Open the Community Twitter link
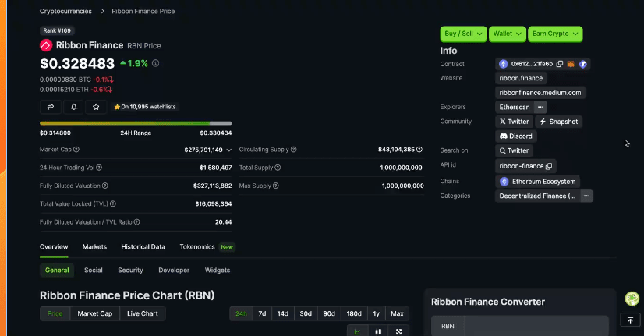This screenshot has height=336, width=644. click(x=514, y=122)
